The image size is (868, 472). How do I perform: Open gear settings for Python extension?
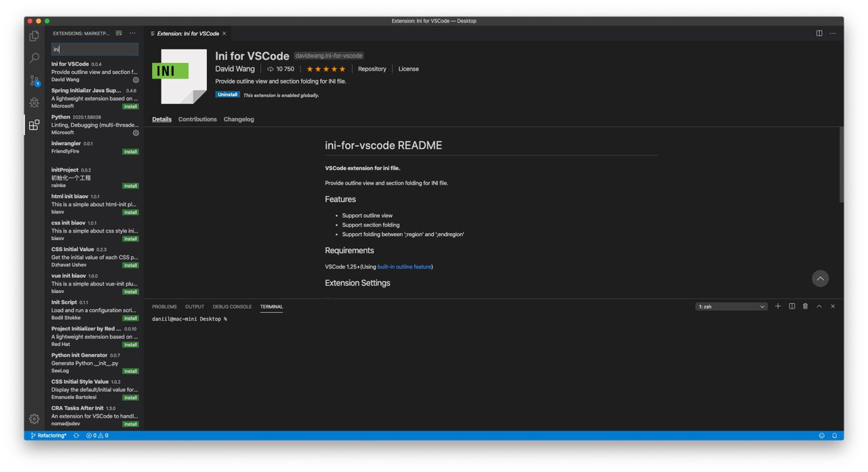pos(136,133)
